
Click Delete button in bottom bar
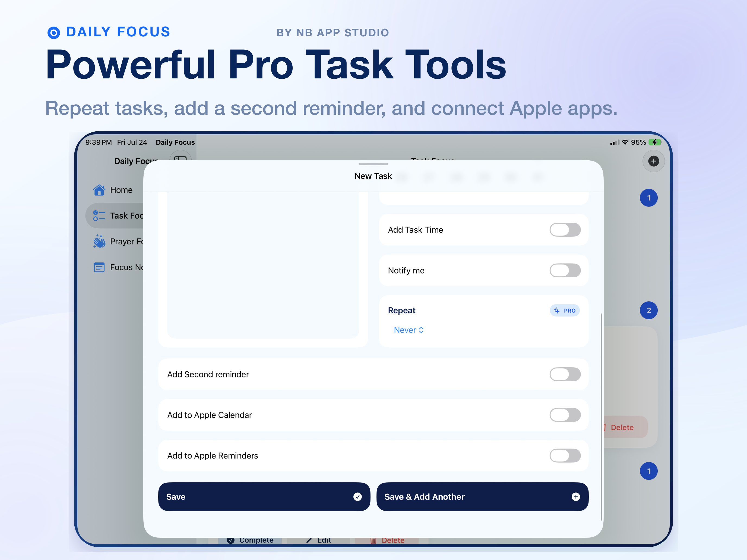click(x=387, y=540)
